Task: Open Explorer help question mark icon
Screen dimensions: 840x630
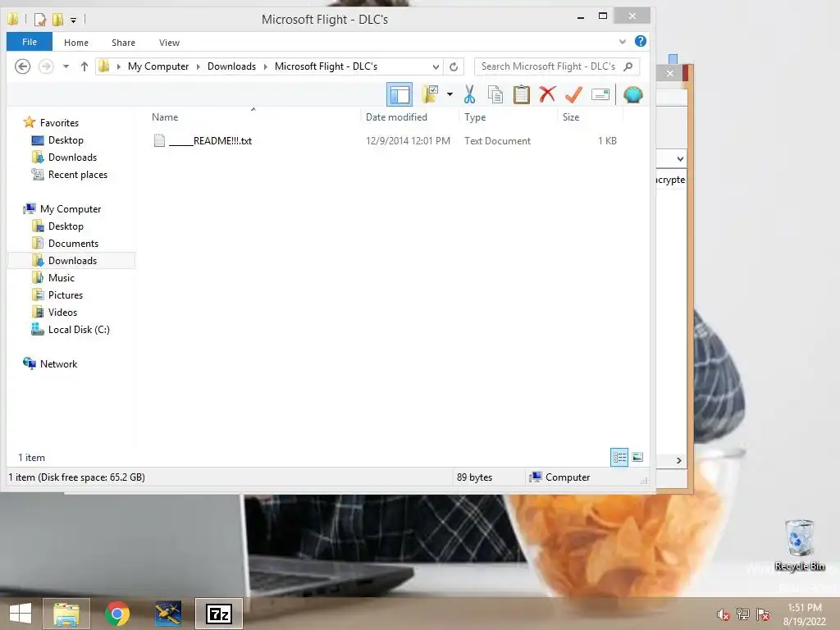Action: pos(640,41)
